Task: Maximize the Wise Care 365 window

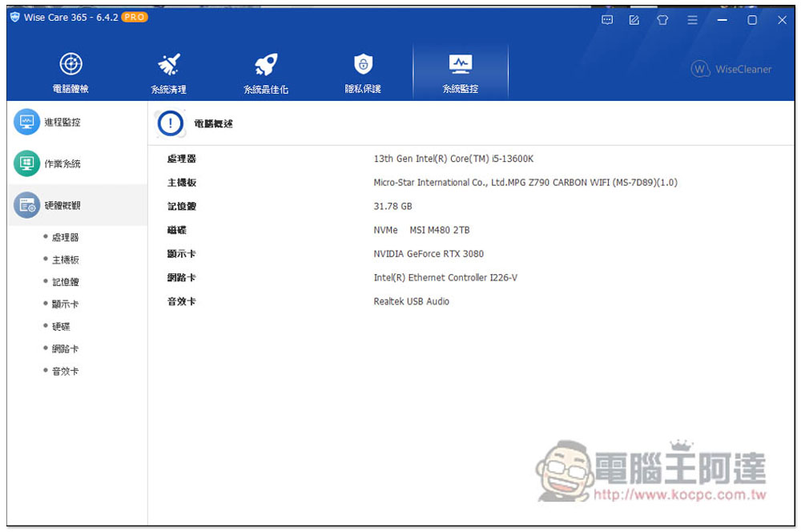Action: pos(752,20)
